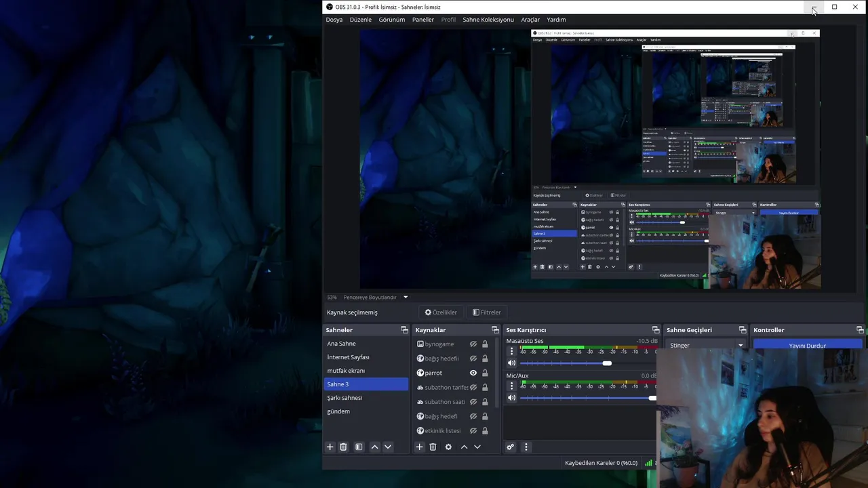868x488 pixels.
Task: Remove selected scene with trash icon in Sahneler
Action: (344, 447)
